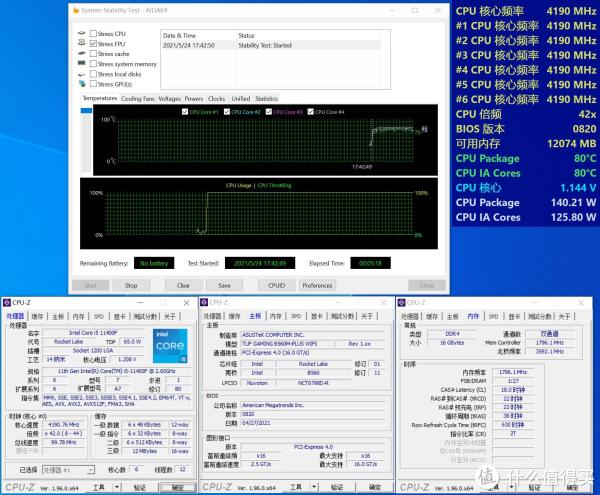Click the Stress system memory icon
The height and width of the screenshot is (495, 600).
click(82, 63)
